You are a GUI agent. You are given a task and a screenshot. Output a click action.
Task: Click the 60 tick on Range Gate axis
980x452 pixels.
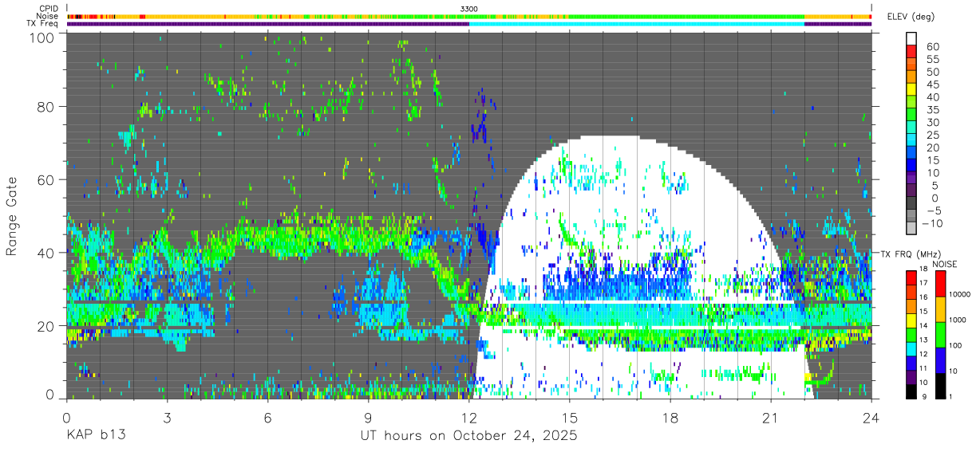[47, 180]
